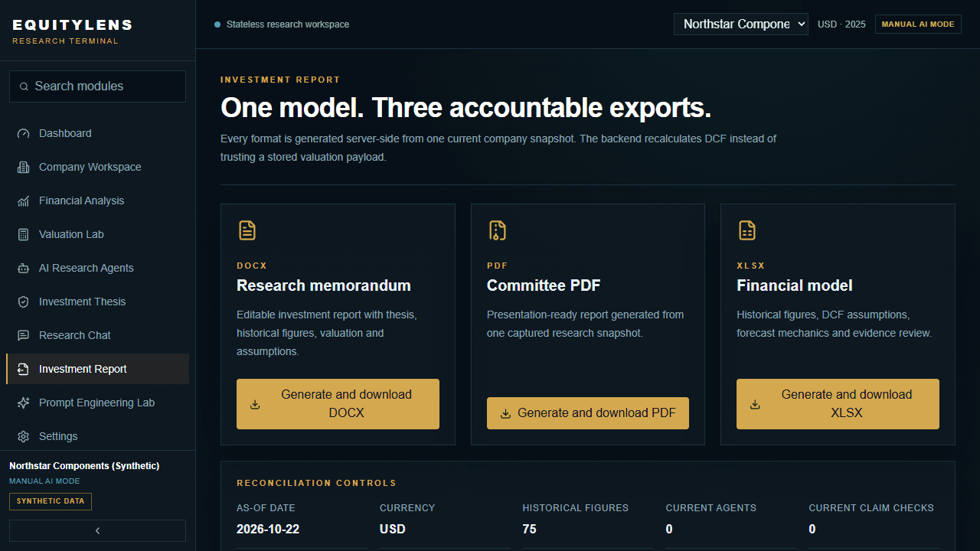Viewport: 980px width, 551px height.
Task: Go to Company Workspace
Action: coord(97,167)
